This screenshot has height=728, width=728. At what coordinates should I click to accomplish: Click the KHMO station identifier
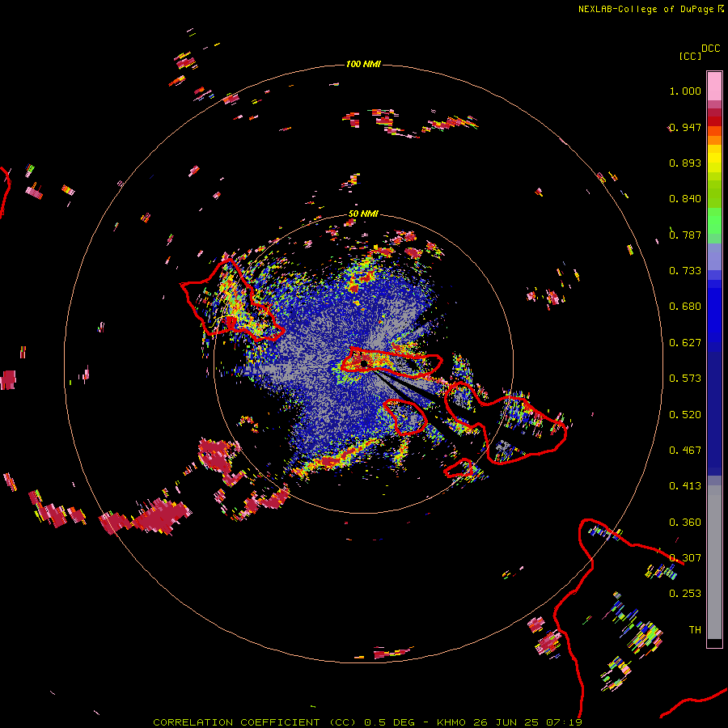tap(451, 722)
